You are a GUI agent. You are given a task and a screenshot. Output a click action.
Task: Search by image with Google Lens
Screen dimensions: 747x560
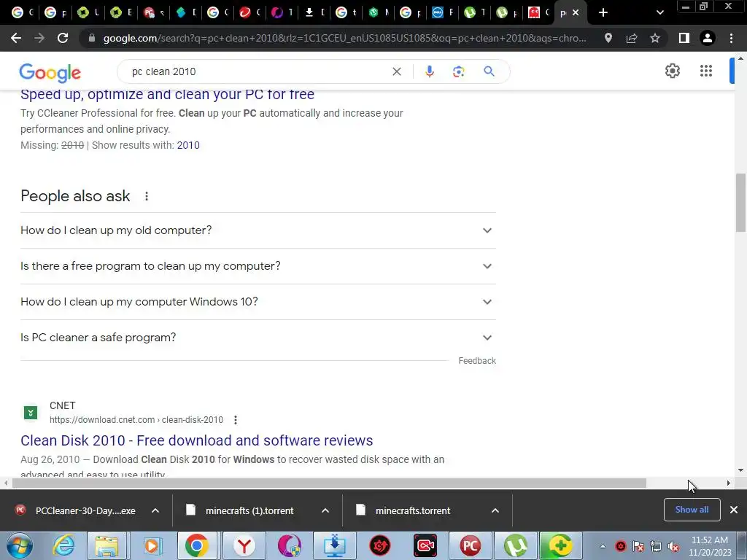pyautogui.click(x=458, y=71)
